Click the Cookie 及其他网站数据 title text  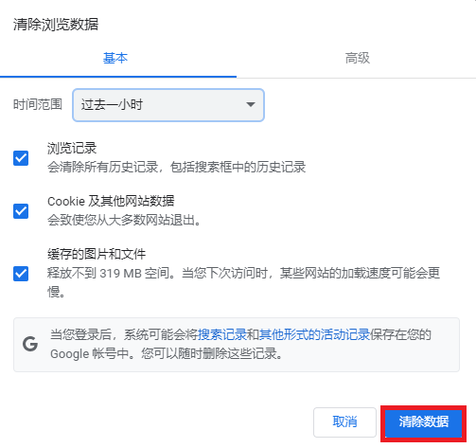pos(111,201)
